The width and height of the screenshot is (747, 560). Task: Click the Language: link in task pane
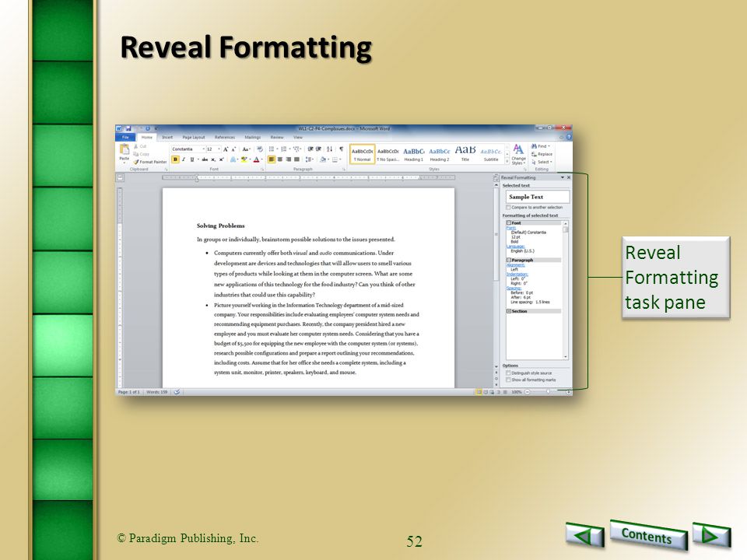click(515, 247)
